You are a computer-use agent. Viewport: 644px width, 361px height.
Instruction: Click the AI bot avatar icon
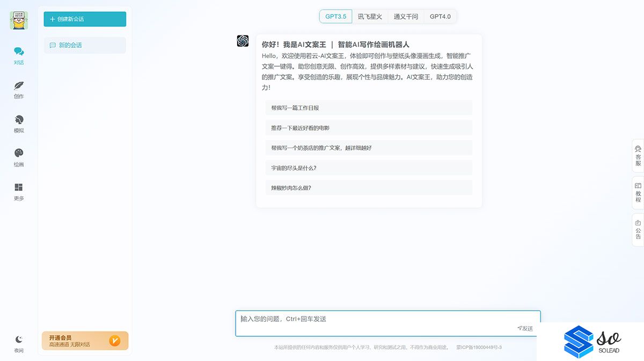tap(243, 41)
